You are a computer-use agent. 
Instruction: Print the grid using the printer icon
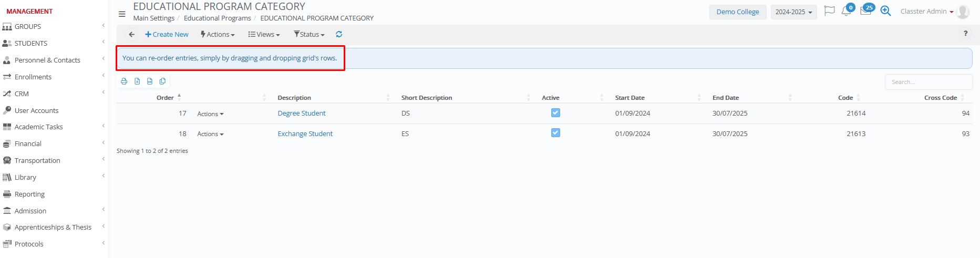click(x=124, y=81)
